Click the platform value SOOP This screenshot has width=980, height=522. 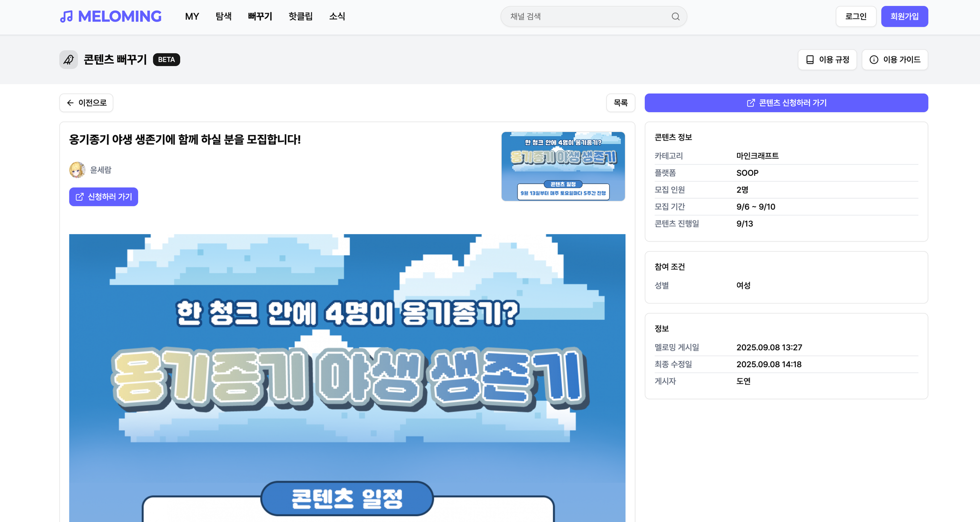[x=747, y=173]
